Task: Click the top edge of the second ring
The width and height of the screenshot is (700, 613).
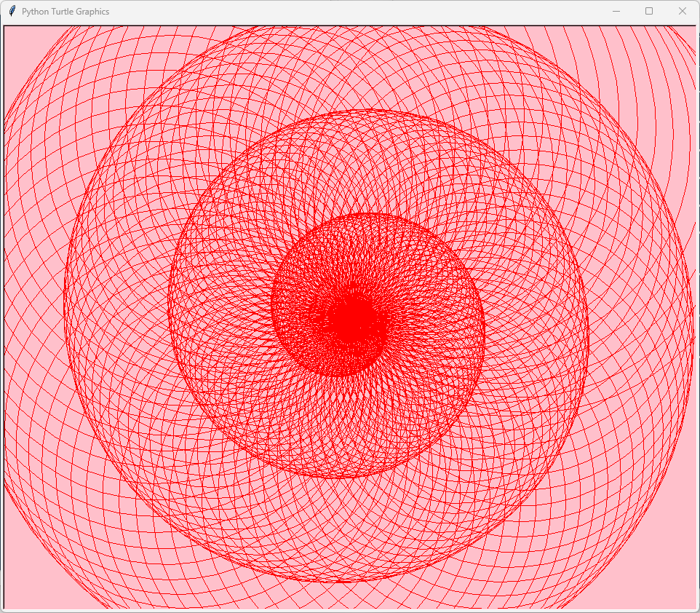Action: pyautogui.click(x=373, y=111)
